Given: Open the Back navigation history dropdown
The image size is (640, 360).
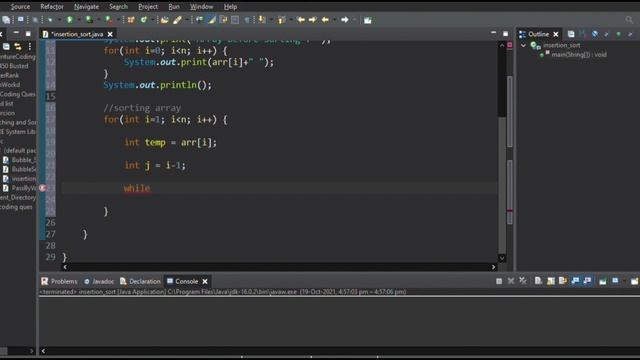Looking at the screenshot, I should (x=334, y=20).
